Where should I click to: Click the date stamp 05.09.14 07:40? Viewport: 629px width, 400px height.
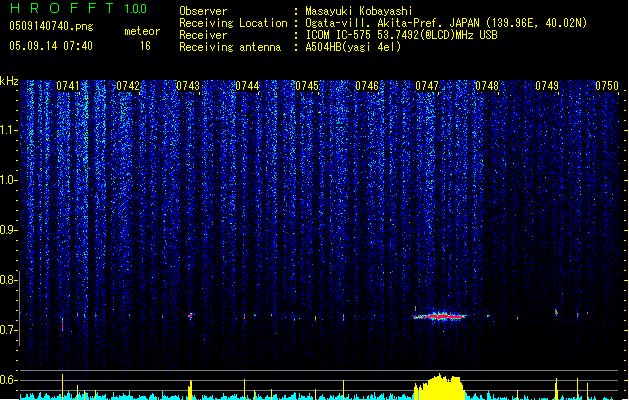click(51, 46)
